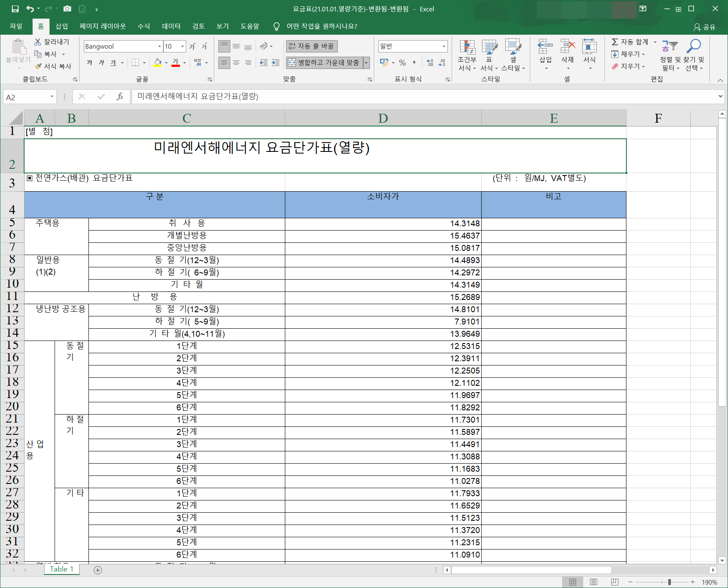Expand the formula bar

(720, 96)
